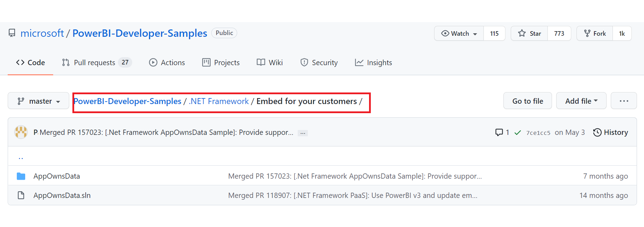This screenshot has height=227, width=644.
Task: Go to the Security tab
Action: [x=319, y=63]
